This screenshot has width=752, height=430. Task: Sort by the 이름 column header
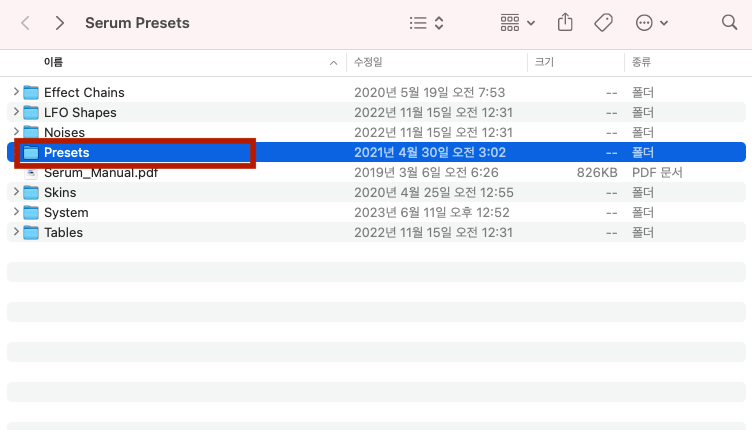(x=53, y=62)
